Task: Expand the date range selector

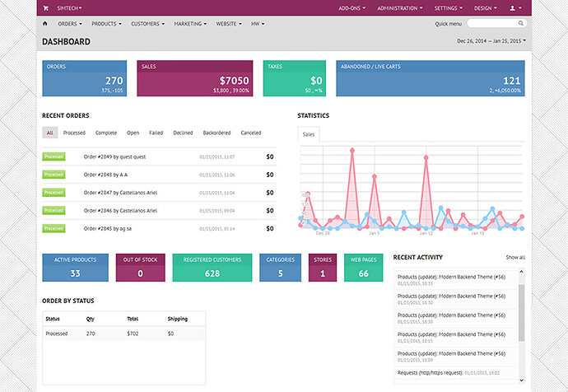Action: tap(491, 41)
